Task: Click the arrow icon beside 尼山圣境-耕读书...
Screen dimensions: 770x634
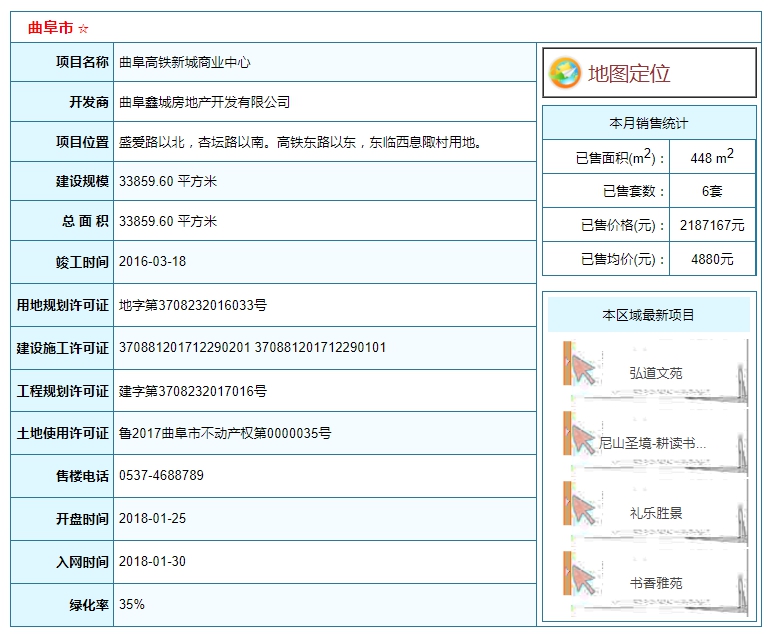Action: coord(583,440)
